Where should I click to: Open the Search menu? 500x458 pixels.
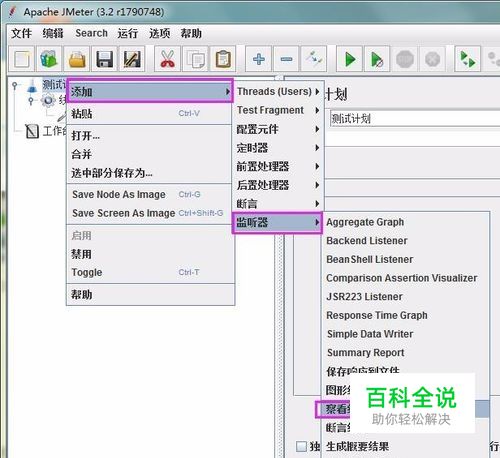91,33
